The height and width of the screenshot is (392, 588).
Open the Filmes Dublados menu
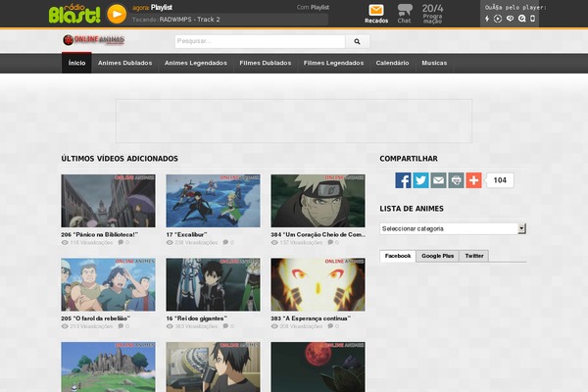point(266,63)
